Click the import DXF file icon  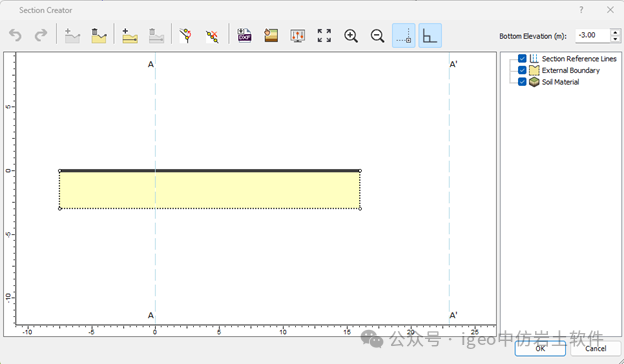[x=244, y=36]
